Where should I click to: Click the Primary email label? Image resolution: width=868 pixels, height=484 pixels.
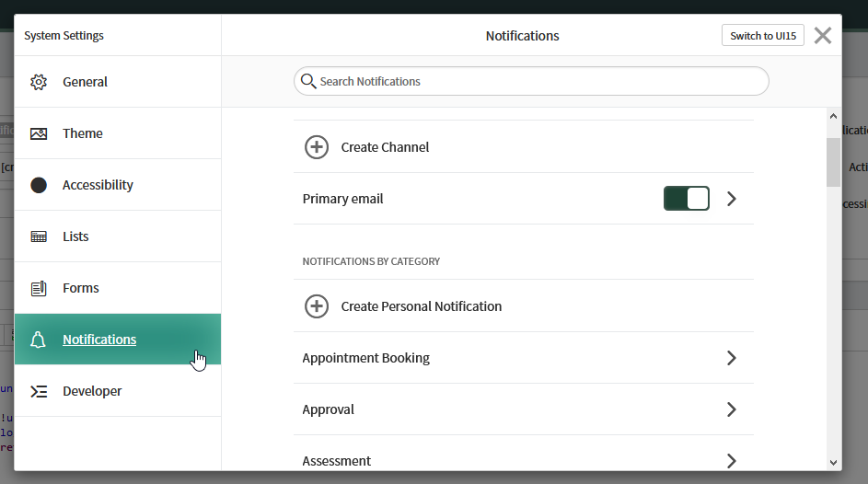tap(342, 199)
